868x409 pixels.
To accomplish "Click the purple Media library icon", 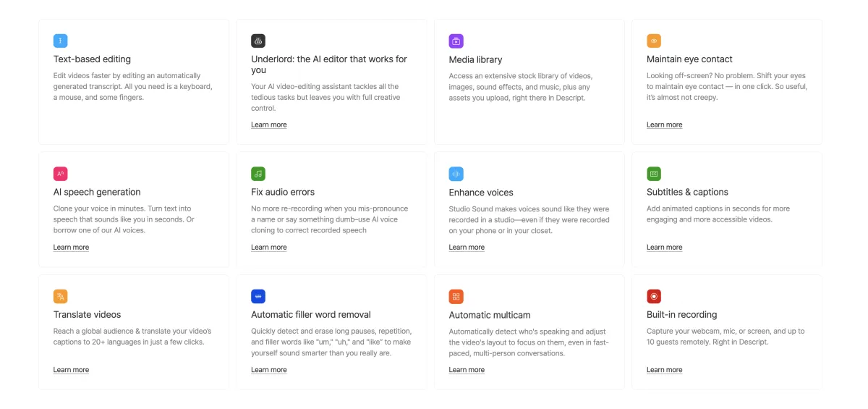I will tap(456, 41).
